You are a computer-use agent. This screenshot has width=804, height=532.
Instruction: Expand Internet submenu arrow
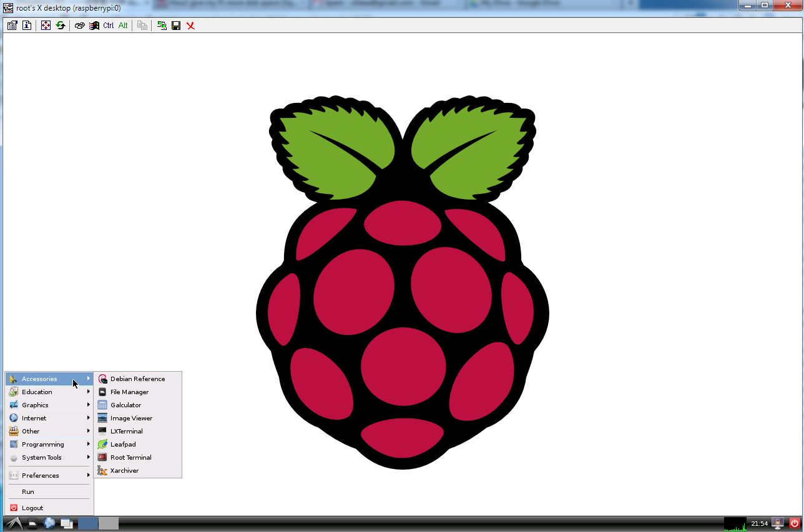pyautogui.click(x=89, y=418)
